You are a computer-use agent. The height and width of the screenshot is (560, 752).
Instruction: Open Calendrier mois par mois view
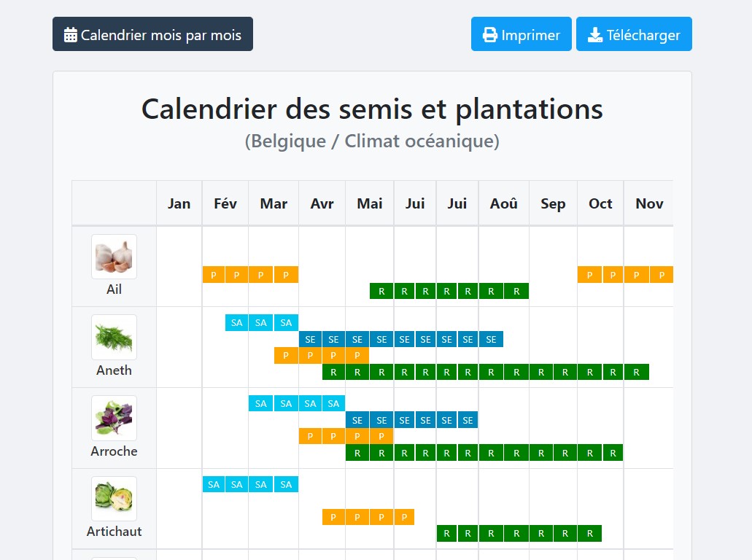[152, 34]
